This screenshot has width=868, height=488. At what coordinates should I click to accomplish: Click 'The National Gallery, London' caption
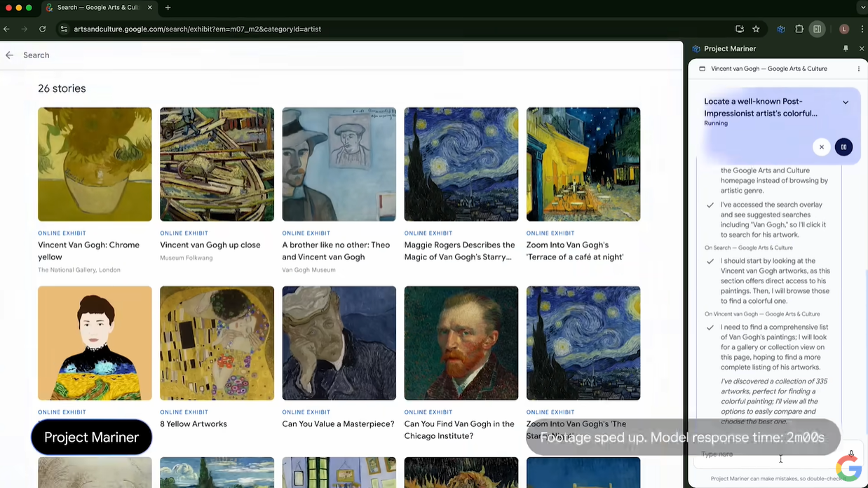click(x=79, y=270)
